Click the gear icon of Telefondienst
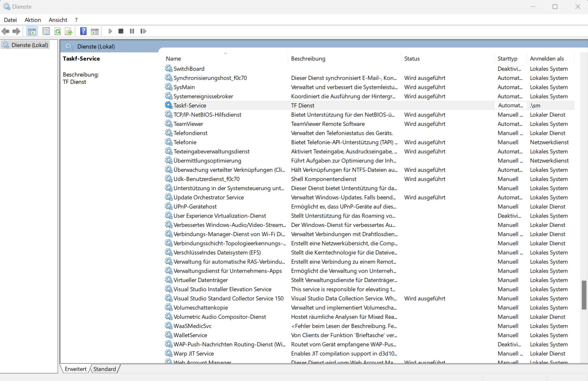This screenshot has width=588, height=381. tap(169, 133)
